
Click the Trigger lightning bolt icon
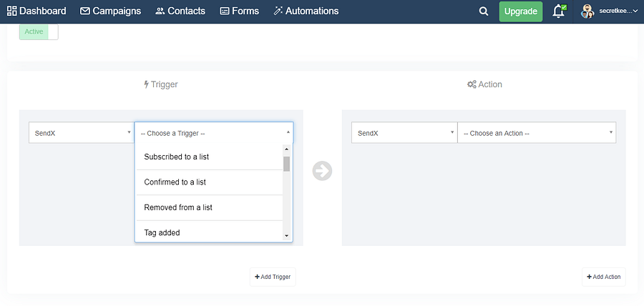(146, 84)
